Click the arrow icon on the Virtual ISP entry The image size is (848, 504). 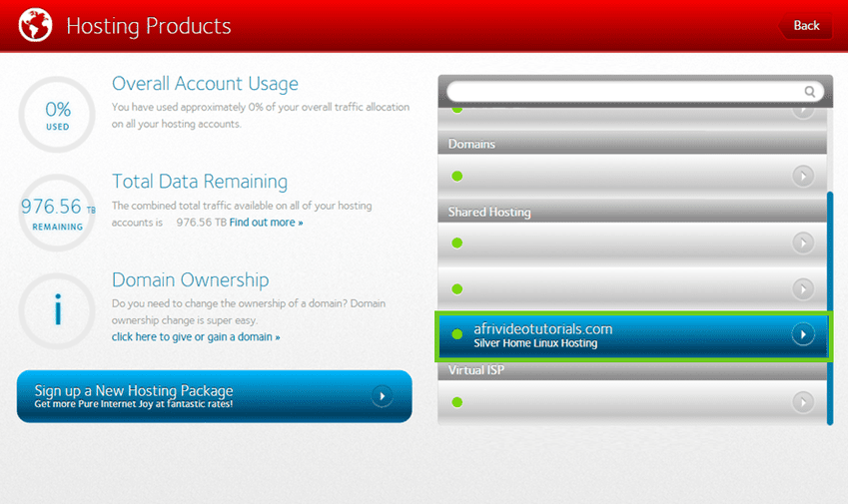803,402
